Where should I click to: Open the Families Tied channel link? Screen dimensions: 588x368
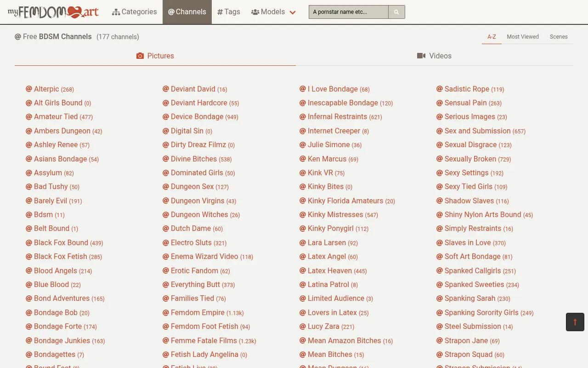click(194, 299)
